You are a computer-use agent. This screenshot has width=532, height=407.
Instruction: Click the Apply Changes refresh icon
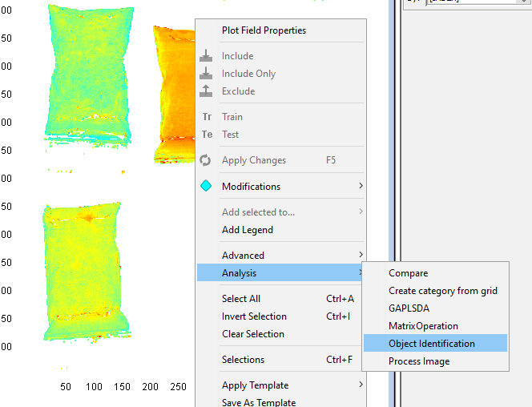pos(206,160)
